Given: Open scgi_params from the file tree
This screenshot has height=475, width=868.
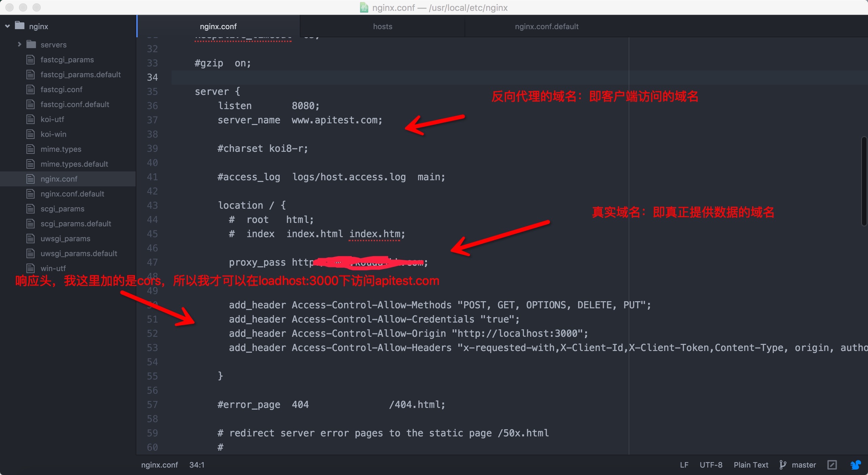Looking at the screenshot, I should pyautogui.click(x=62, y=209).
